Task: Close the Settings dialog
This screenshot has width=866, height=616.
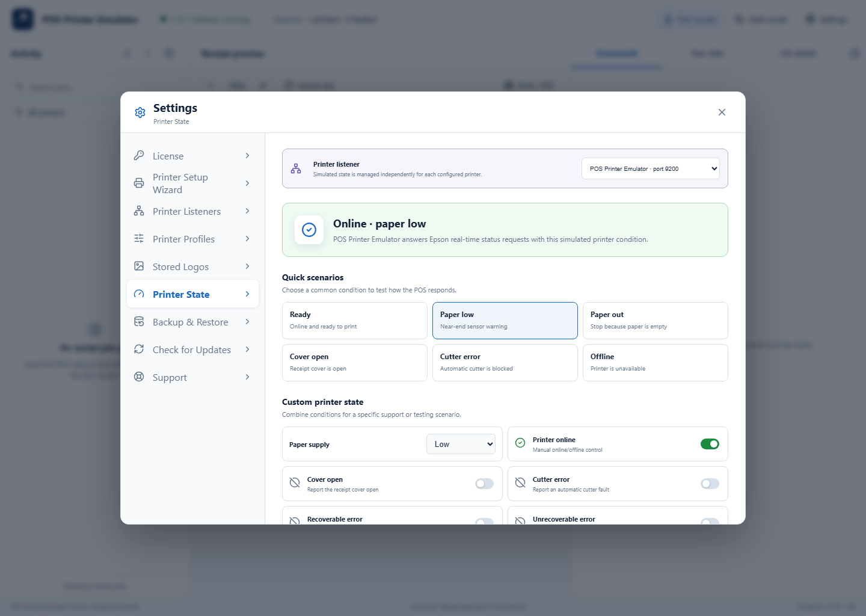Action: click(722, 112)
